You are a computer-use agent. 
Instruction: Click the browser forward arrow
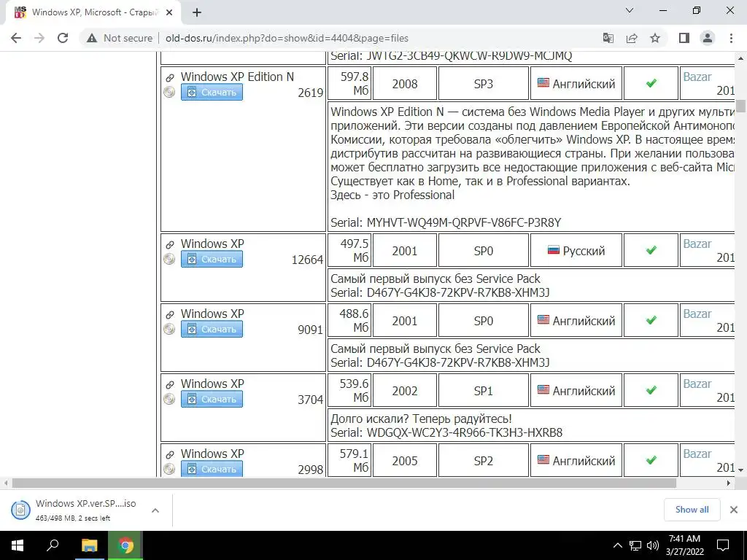pyautogui.click(x=39, y=38)
